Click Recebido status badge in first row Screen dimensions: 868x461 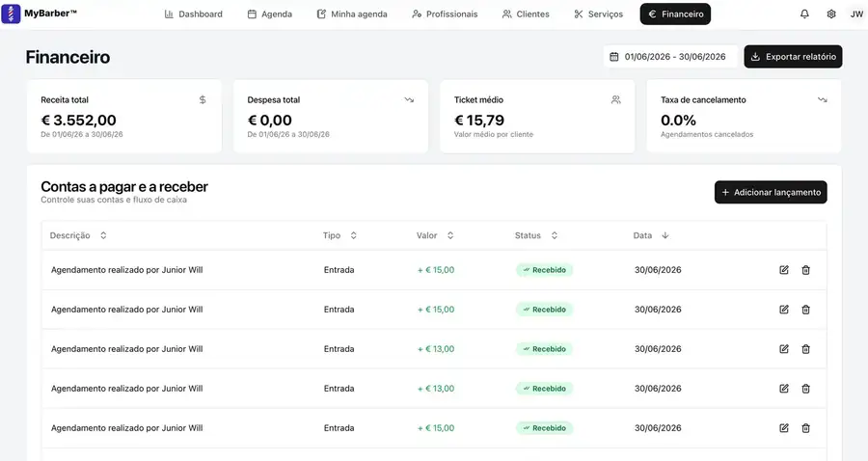click(545, 270)
